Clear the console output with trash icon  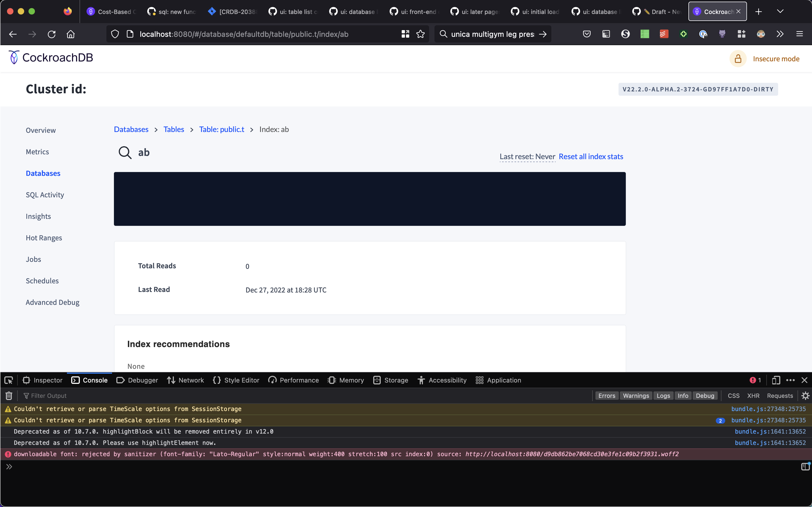9,396
